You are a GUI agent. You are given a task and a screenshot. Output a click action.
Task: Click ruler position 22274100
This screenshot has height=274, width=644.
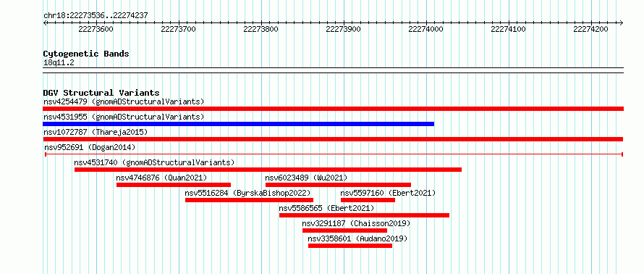[509, 29]
